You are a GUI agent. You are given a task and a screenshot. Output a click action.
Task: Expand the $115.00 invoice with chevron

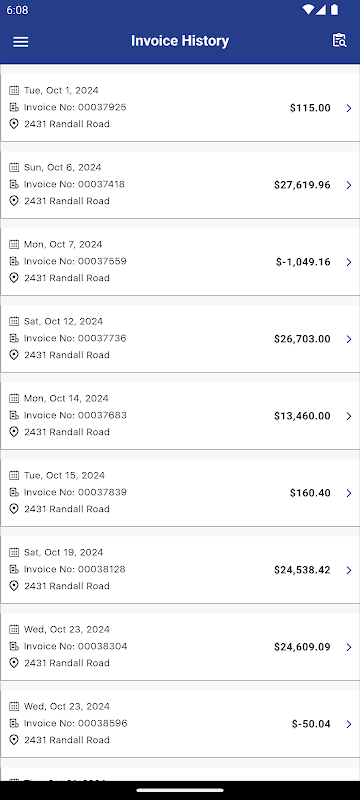click(x=349, y=108)
